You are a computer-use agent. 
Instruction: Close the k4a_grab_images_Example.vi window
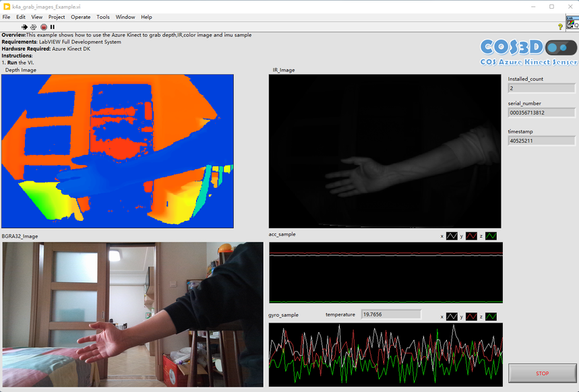pos(570,7)
